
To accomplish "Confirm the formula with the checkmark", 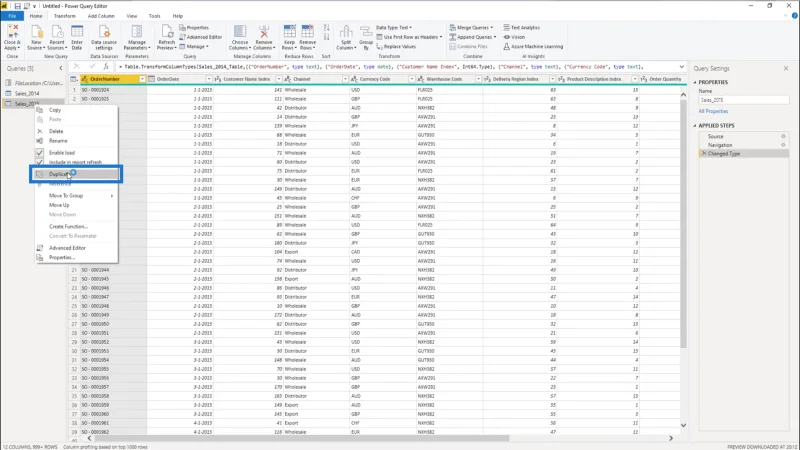I will coord(92,67).
